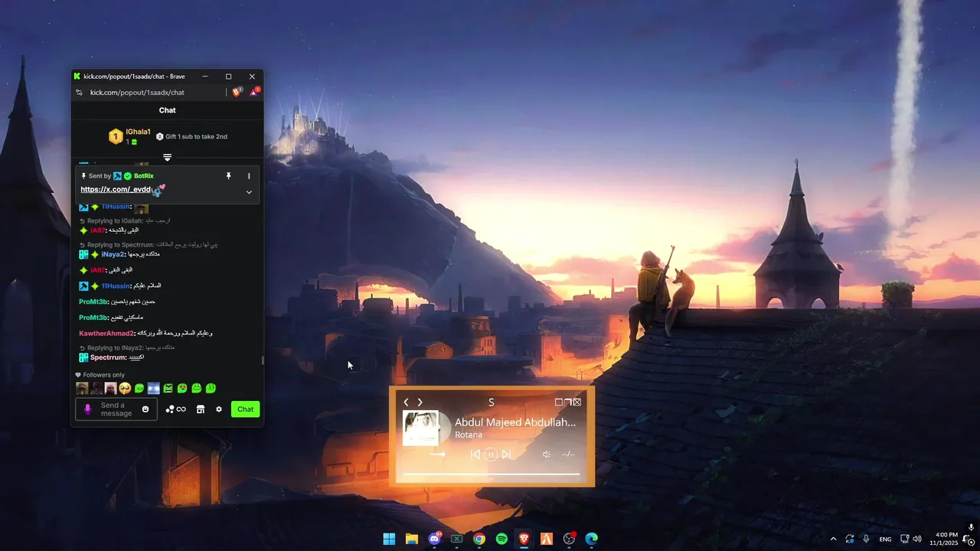Screen dimensions: 980x551
Task: Click IGhala1 top gifter name
Action: (138, 132)
